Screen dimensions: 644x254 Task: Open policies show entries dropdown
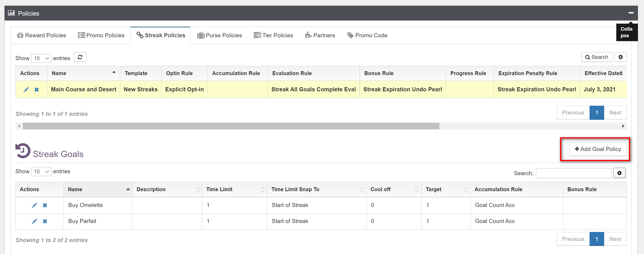(41, 58)
